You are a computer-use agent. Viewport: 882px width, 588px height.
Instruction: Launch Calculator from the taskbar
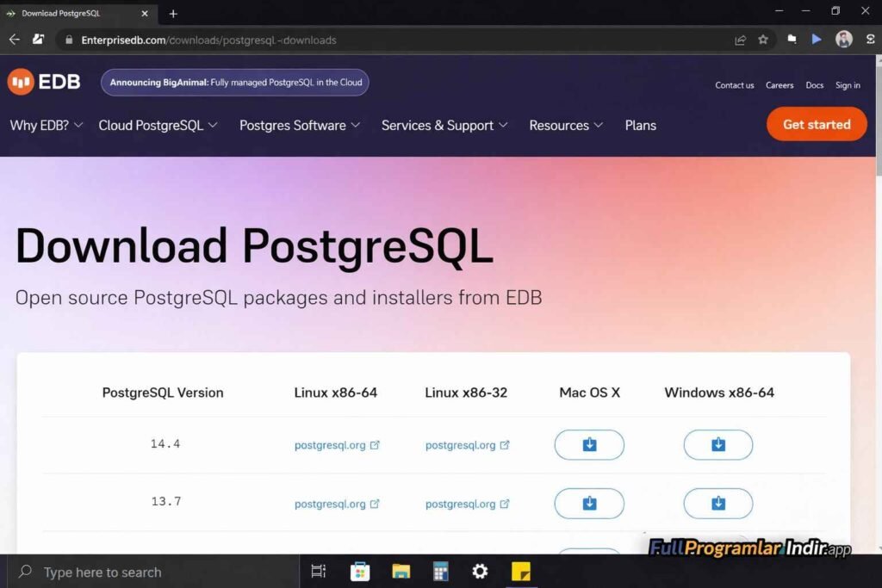pyautogui.click(x=441, y=572)
